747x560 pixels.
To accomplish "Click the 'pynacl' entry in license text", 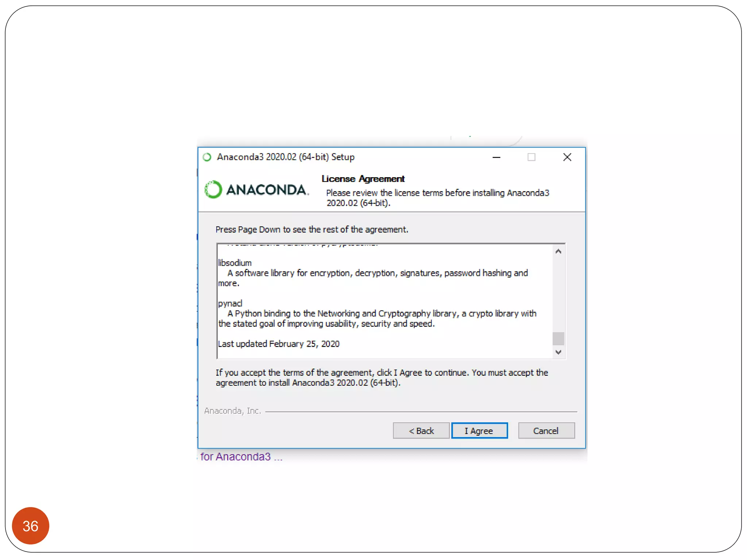I will coord(230,303).
